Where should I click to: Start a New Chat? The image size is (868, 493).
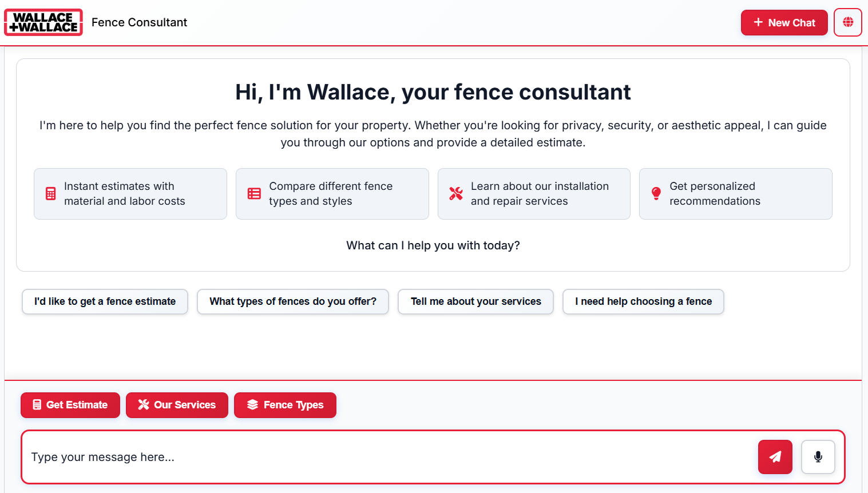point(784,22)
